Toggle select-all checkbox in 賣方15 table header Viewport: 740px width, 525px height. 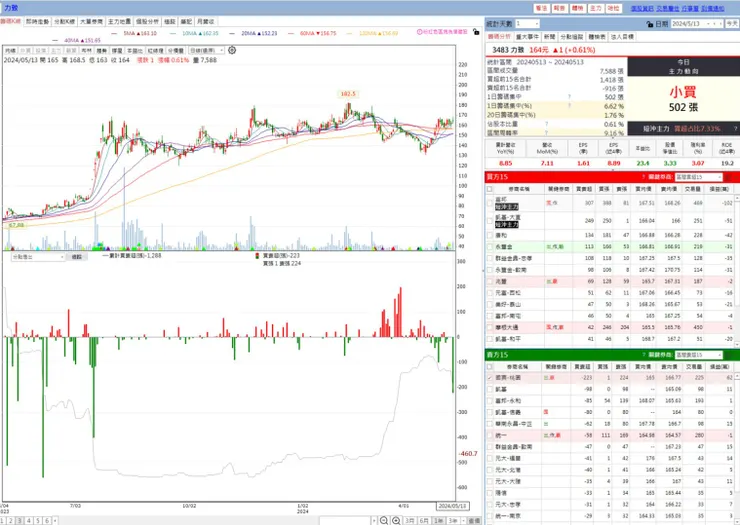[x=489, y=366]
